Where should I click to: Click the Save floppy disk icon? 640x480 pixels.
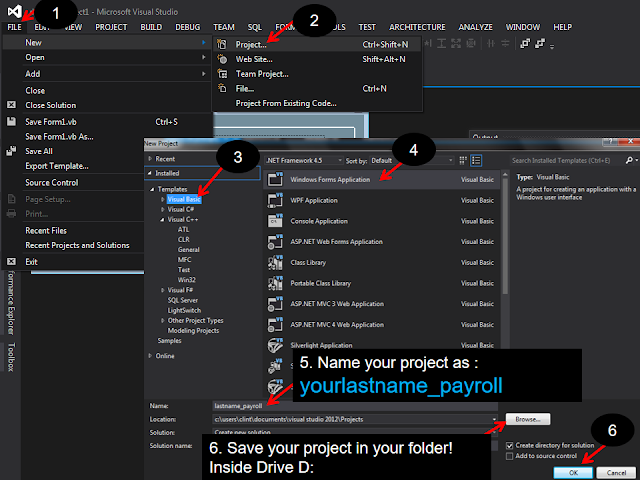(x=11, y=122)
